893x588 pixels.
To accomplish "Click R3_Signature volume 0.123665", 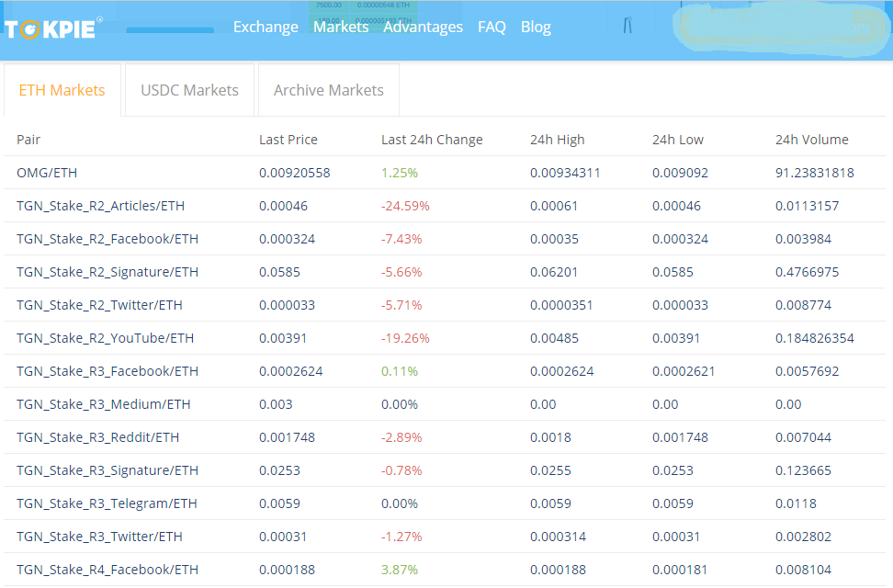I will click(803, 470).
